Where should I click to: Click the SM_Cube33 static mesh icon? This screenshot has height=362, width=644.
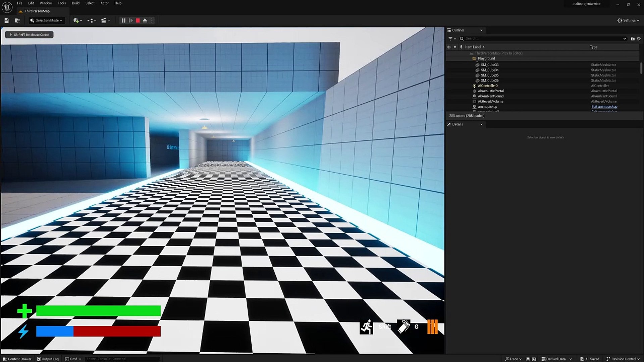click(x=477, y=65)
